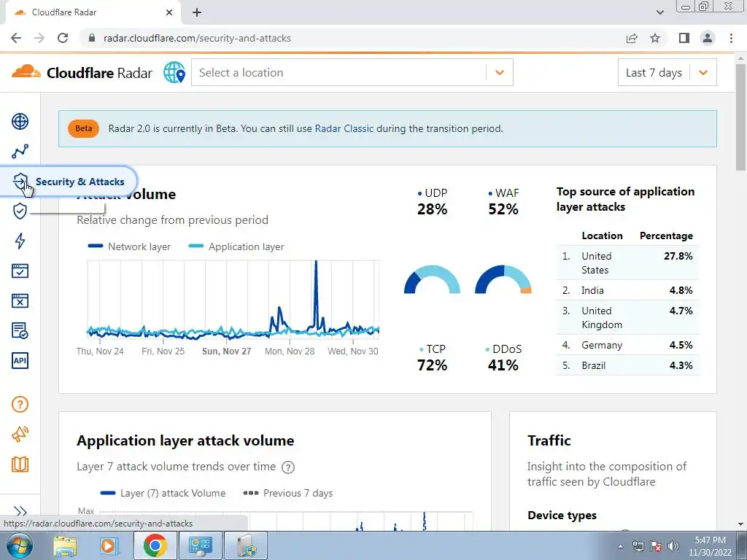This screenshot has height=560, width=747.
Task: Click the Device types heading
Action: point(562,516)
